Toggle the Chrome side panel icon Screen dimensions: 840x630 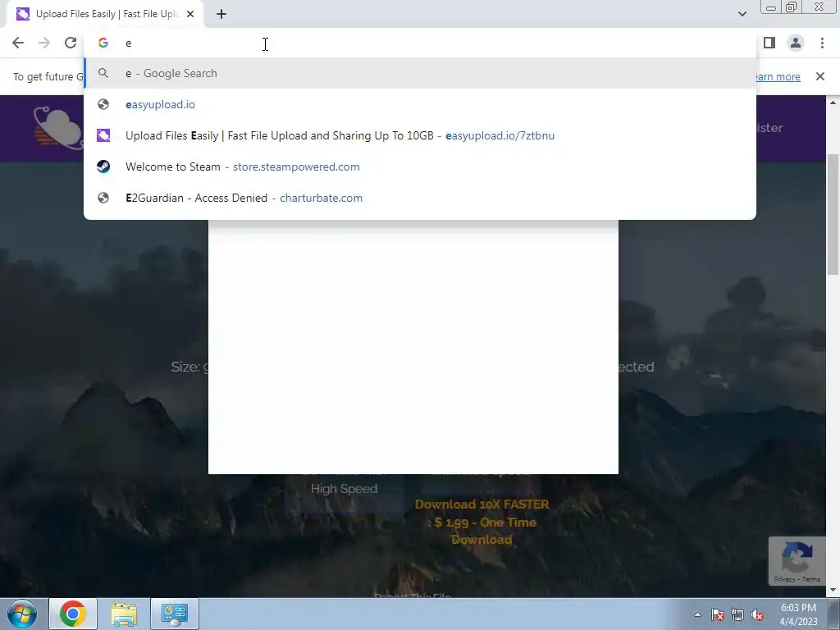coord(769,43)
